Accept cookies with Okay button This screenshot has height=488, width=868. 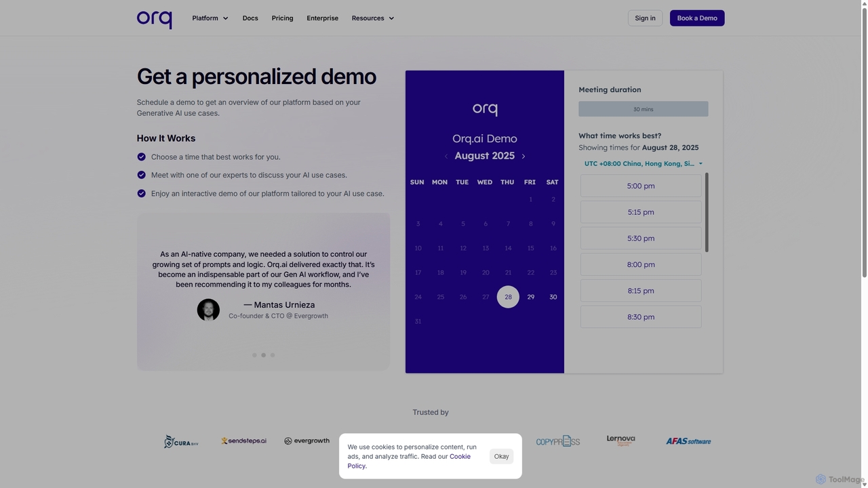(x=501, y=456)
